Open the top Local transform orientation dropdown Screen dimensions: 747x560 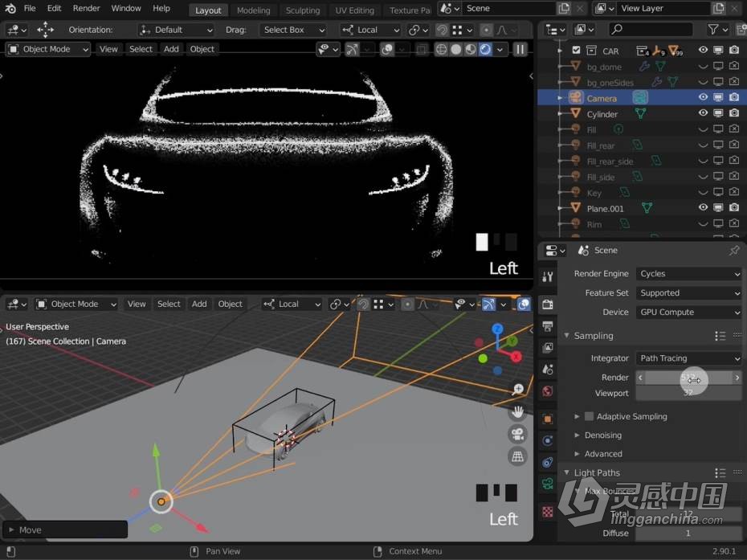pos(370,30)
